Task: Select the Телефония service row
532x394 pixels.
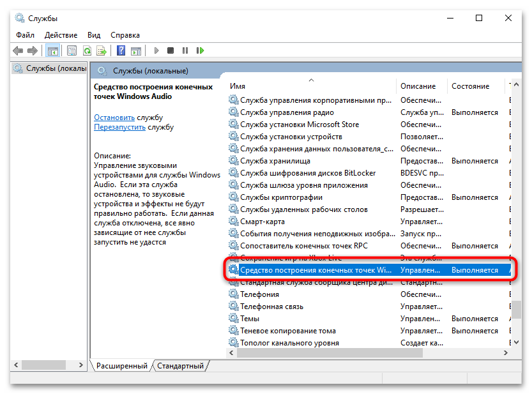Action: pos(369,294)
